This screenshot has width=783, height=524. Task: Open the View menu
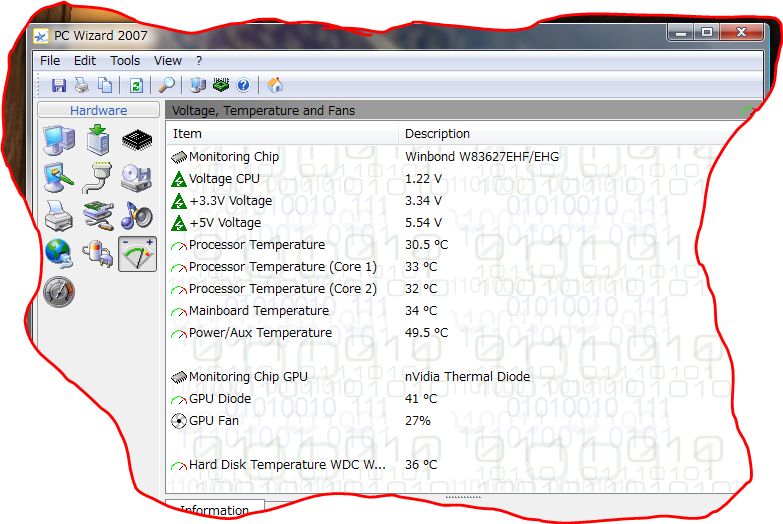pyautogui.click(x=167, y=60)
